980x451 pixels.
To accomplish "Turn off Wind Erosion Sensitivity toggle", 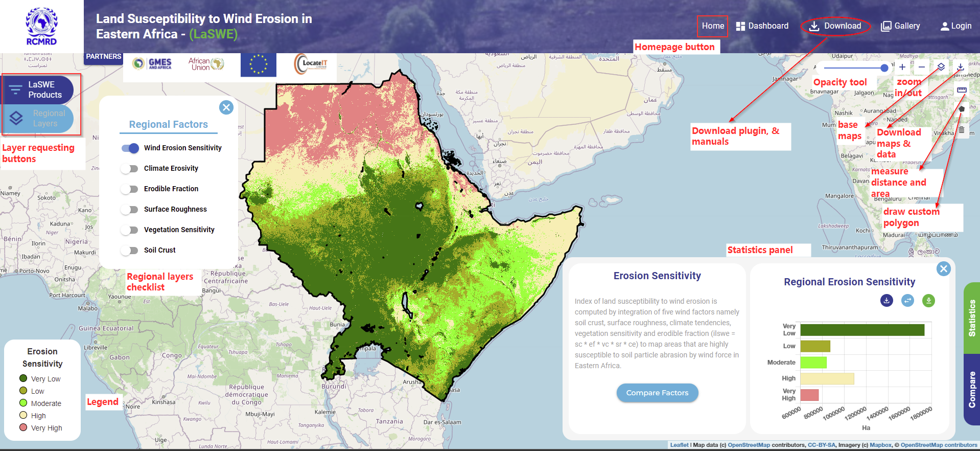I will 130,148.
